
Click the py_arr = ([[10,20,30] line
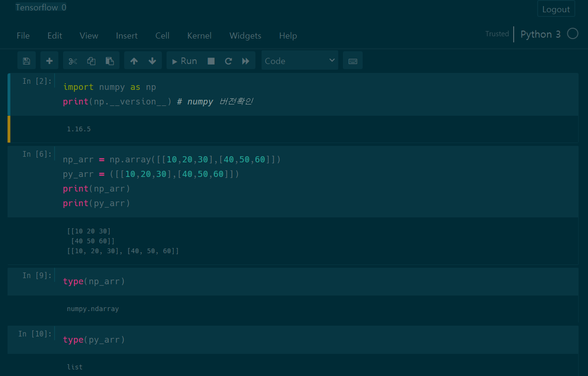point(151,174)
